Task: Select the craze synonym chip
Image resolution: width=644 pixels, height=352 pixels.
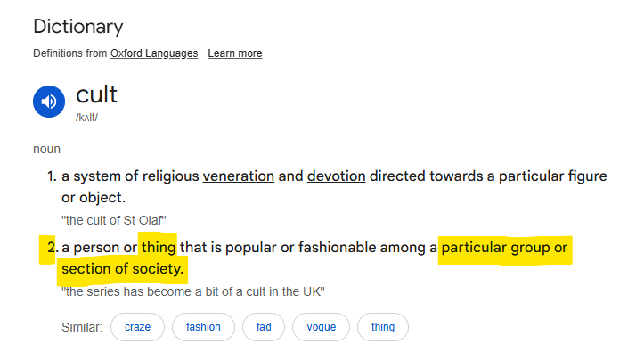Action: click(137, 327)
